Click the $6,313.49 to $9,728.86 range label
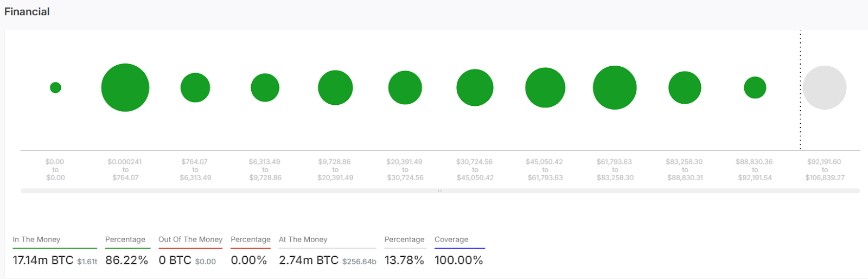868x279 pixels. click(x=265, y=169)
